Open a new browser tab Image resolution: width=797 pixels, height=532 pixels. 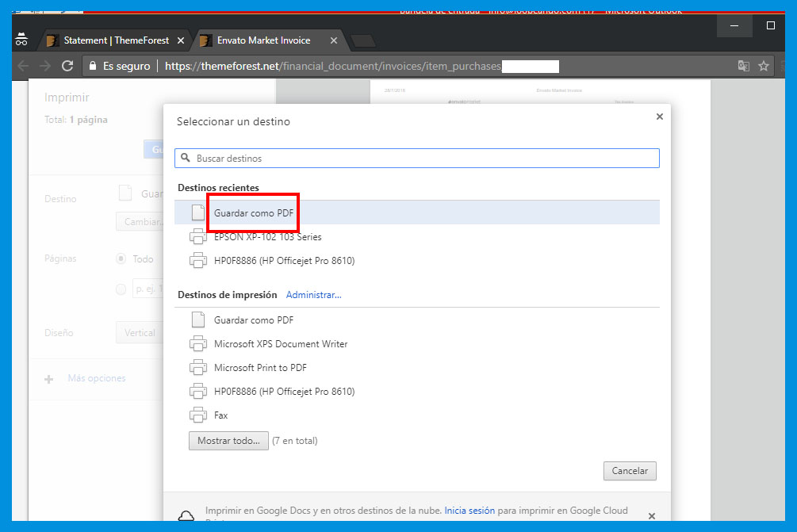363,40
